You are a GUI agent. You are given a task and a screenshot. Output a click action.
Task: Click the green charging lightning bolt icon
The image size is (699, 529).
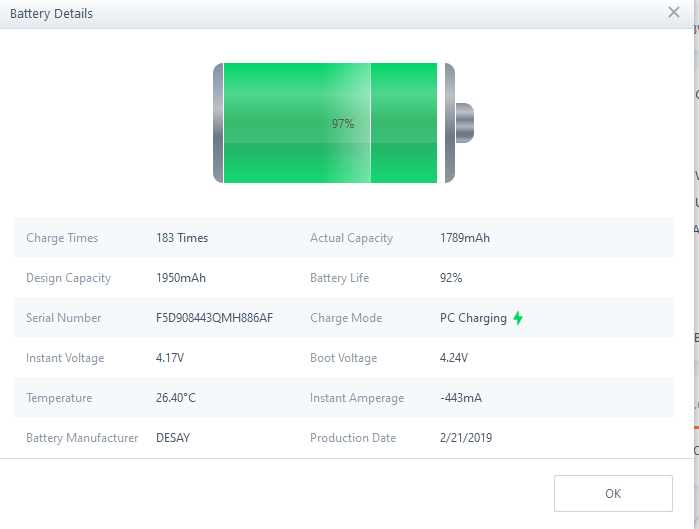[x=518, y=318]
